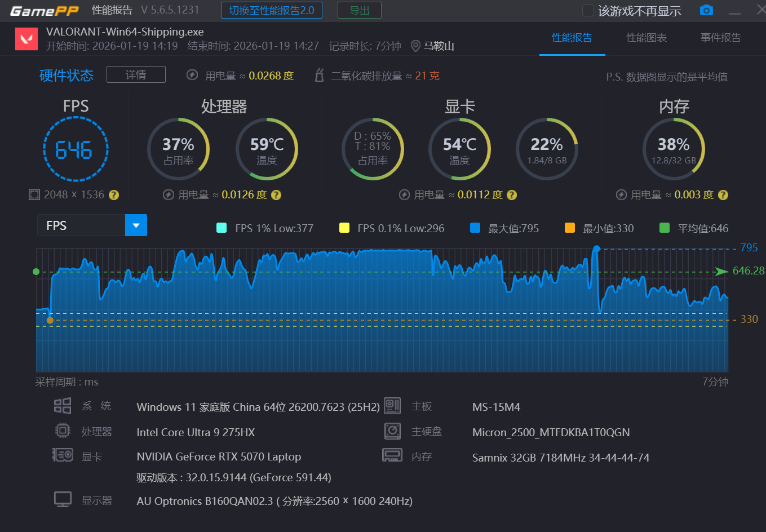Switch to the 性能报告 tab
Image resolution: width=766 pixels, height=532 pixels.
click(x=572, y=38)
